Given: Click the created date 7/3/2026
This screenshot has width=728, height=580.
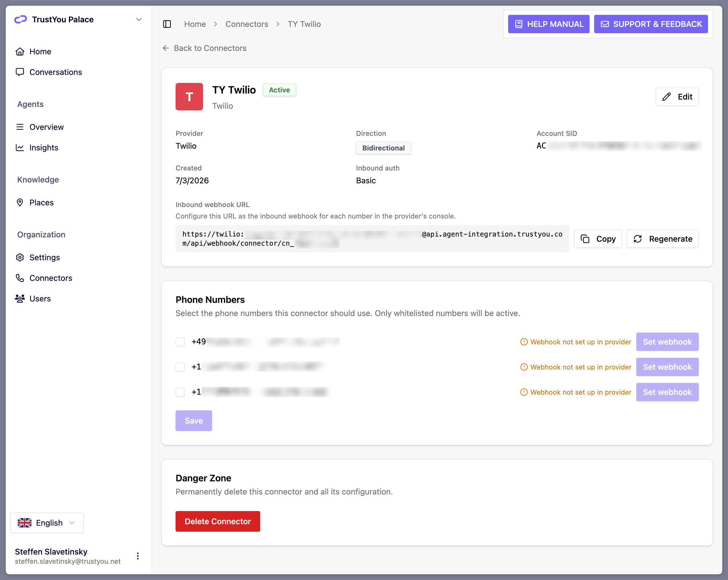Looking at the screenshot, I should pos(192,180).
